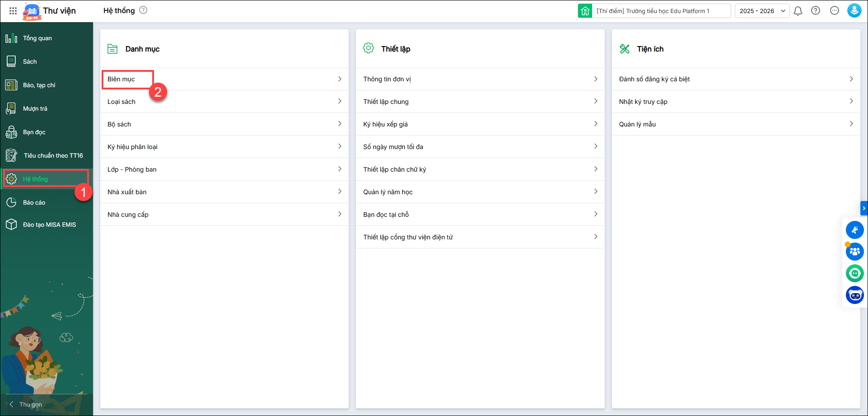
Task: Open the app launcher grid icon
Action: point(13,11)
